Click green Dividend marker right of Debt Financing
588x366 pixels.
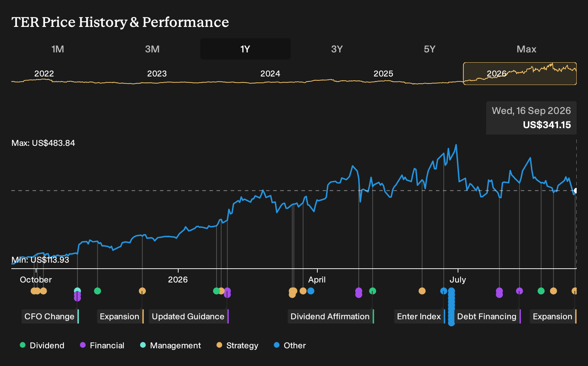point(541,291)
